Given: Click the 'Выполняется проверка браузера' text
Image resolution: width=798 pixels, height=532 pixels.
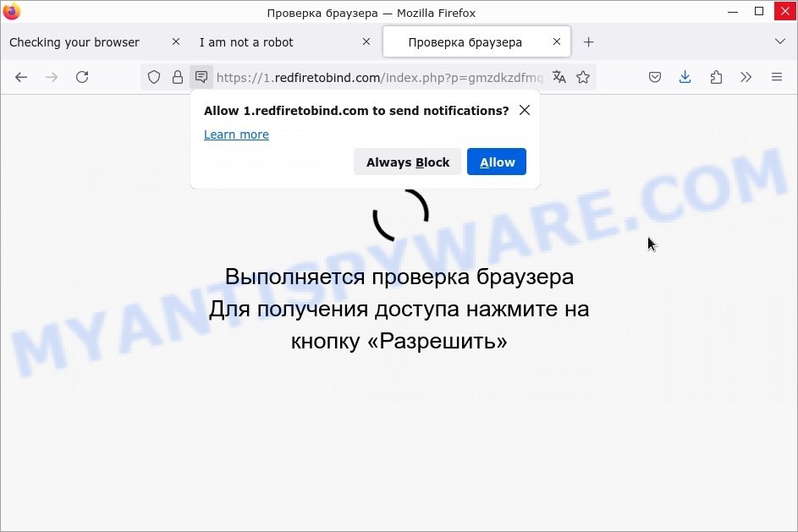Looking at the screenshot, I should click(x=399, y=277).
